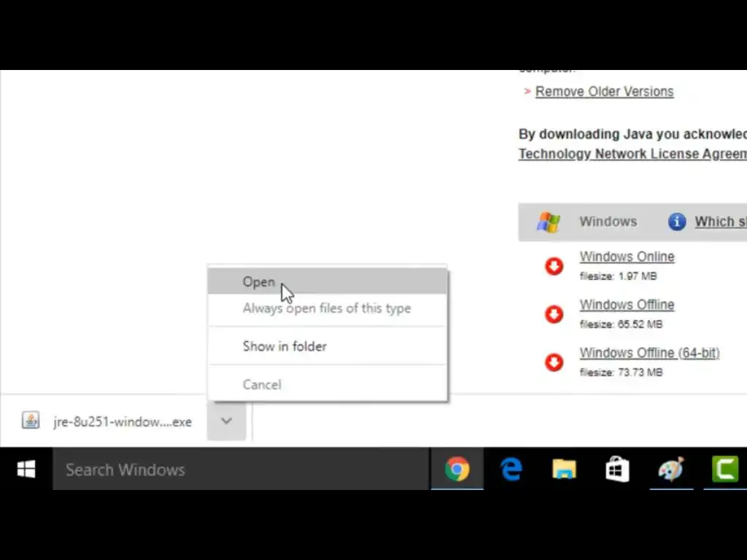Image resolution: width=747 pixels, height=560 pixels.
Task: Click the filesize 65.52 MB text
Action: (622, 324)
